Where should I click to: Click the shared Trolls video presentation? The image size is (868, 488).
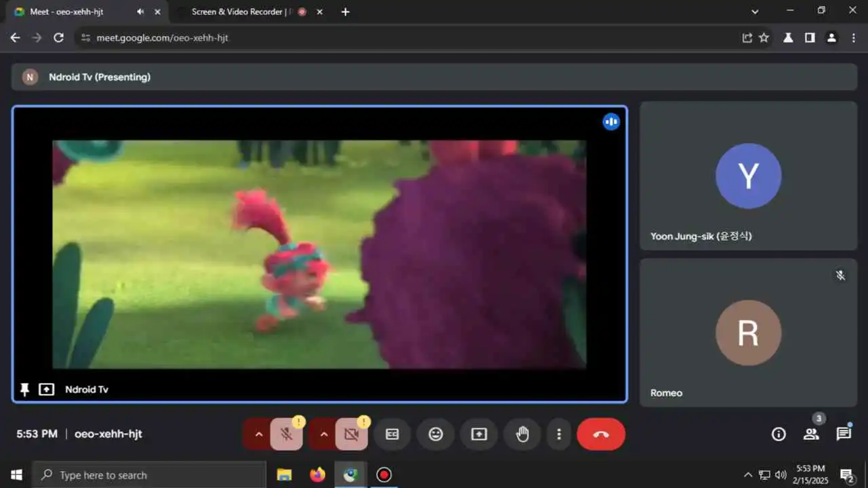tap(319, 254)
